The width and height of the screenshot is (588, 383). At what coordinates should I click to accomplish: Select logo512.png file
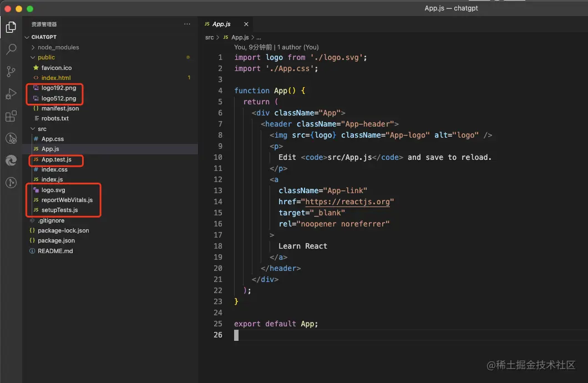tap(58, 98)
